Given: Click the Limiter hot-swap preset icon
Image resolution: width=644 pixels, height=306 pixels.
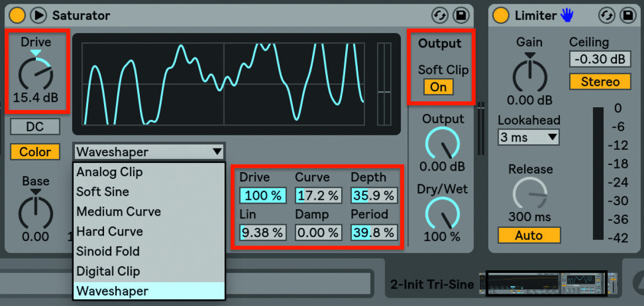Looking at the screenshot, I should pyautogui.click(x=606, y=15).
